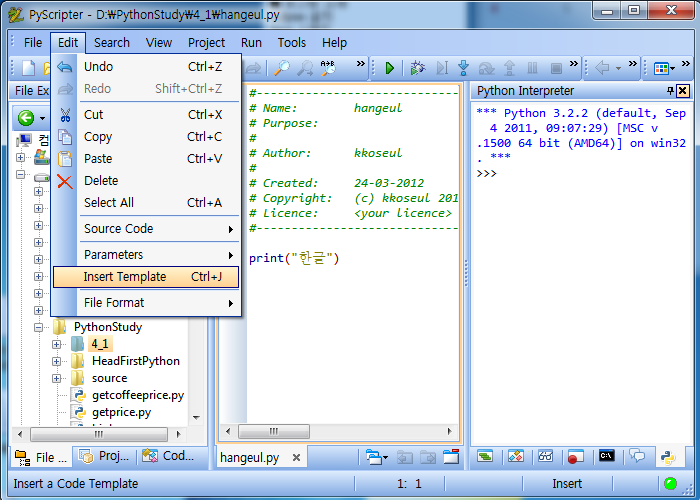Open the dropdown arrow beside the green Back button

[x=42, y=118]
